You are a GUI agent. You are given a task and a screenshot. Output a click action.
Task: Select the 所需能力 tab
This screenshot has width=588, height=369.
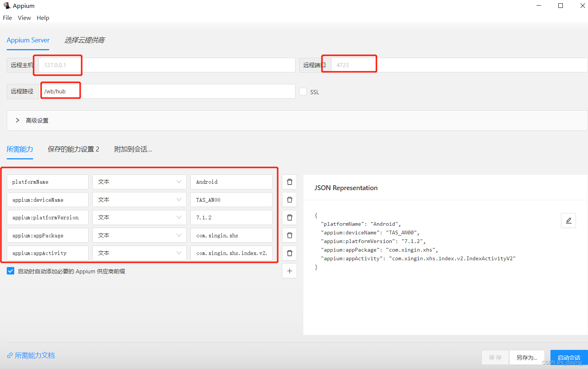pyautogui.click(x=20, y=149)
